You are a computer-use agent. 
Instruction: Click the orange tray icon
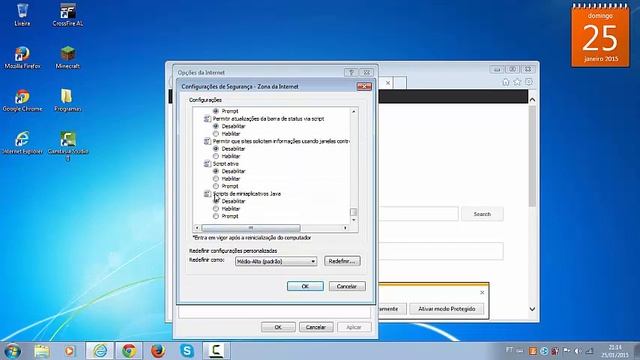pyautogui.click(x=533, y=351)
